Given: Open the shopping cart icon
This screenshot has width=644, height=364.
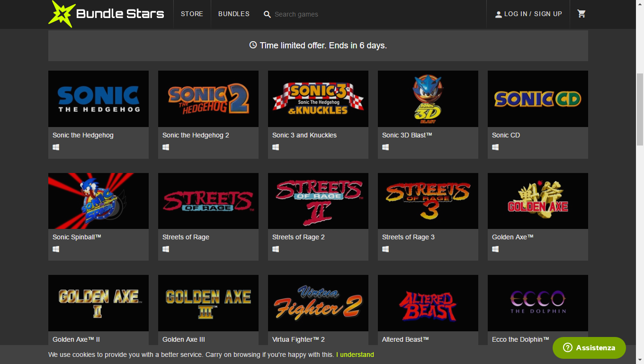Looking at the screenshot, I should [x=581, y=14].
